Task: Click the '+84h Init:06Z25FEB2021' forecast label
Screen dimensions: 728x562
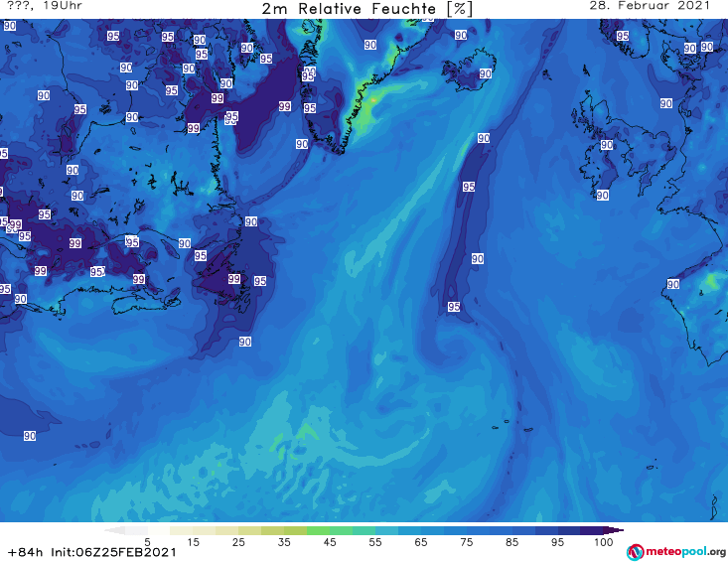Action: tap(92, 552)
